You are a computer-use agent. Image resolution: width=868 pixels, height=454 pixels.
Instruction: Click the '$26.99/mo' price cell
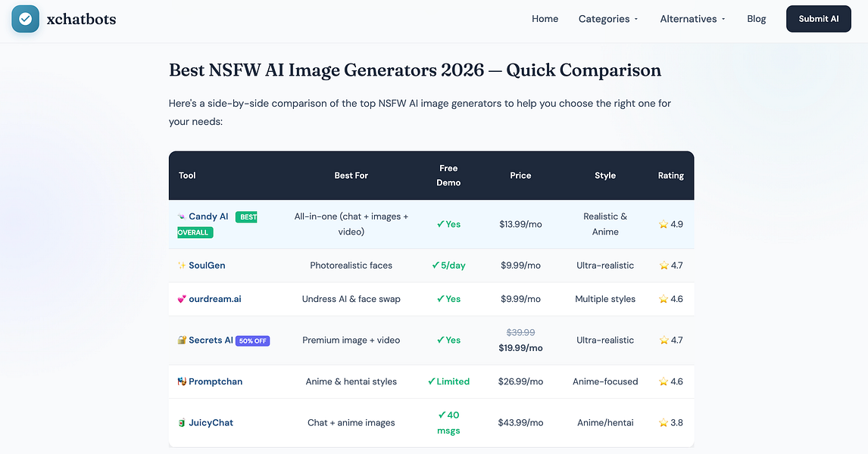(x=520, y=381)
